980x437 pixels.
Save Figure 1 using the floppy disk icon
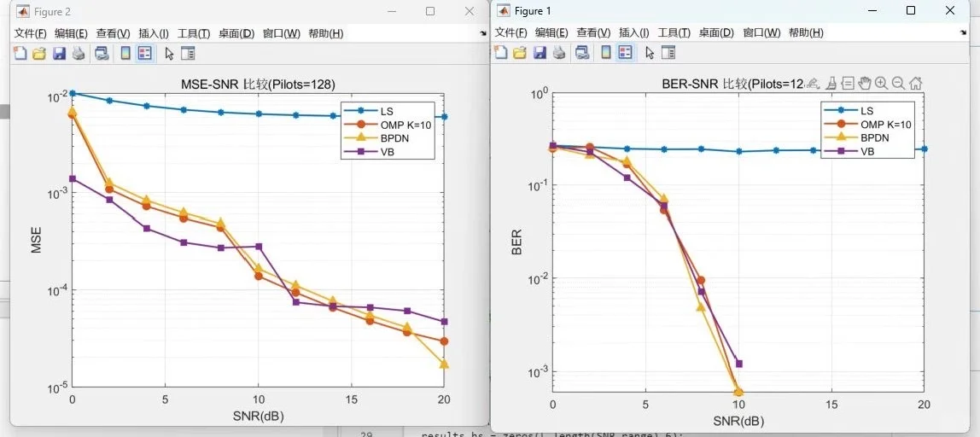540,53
